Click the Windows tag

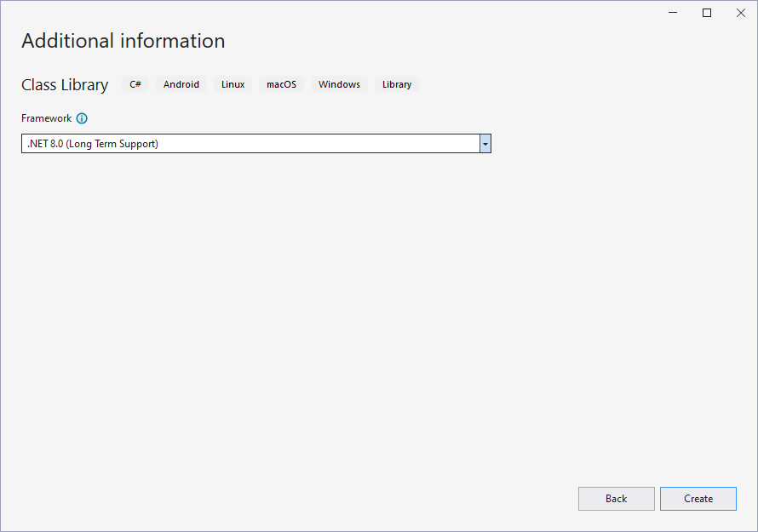(x=339, y=84)
